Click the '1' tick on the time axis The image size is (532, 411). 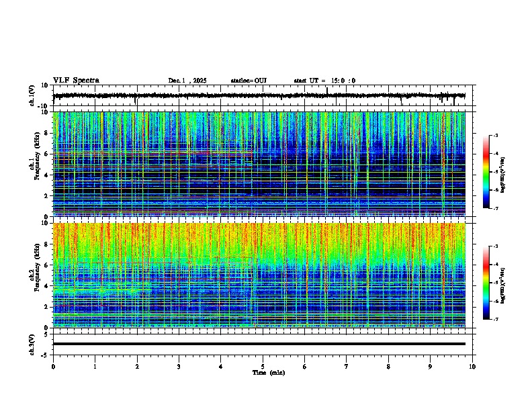[x=95, y=367]
